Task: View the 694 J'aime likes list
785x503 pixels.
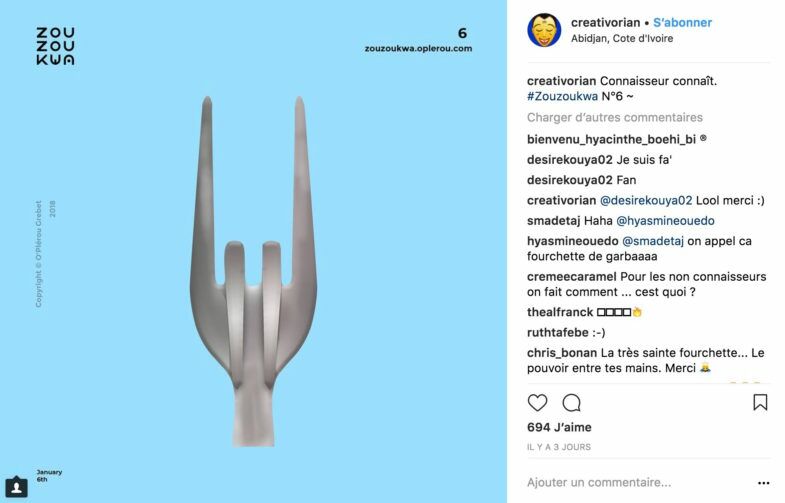Action: pos(559,427)
